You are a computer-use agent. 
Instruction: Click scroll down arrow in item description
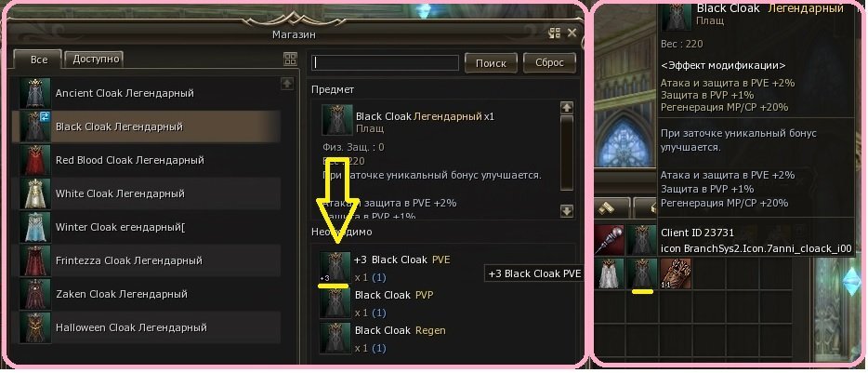[x=567, y=210]
